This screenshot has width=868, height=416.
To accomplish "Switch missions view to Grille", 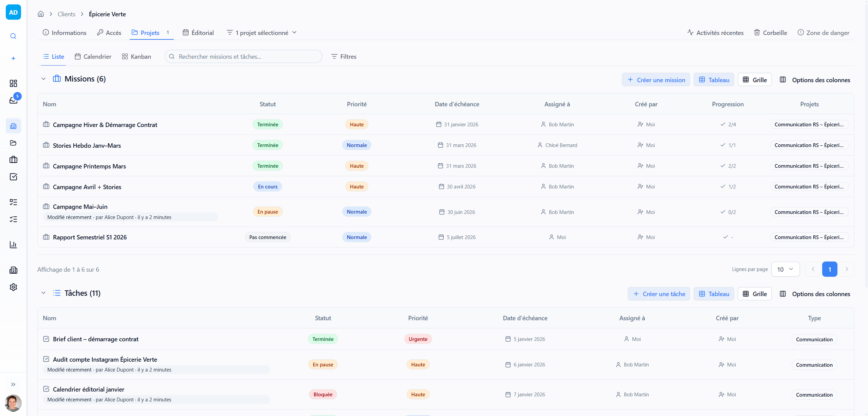I will pos(755,79).
